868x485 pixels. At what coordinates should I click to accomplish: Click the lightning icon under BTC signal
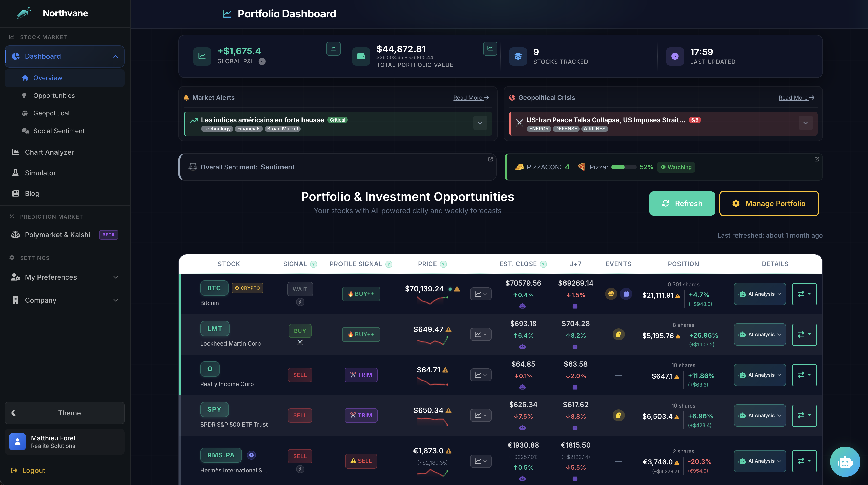tap(300, 302)
